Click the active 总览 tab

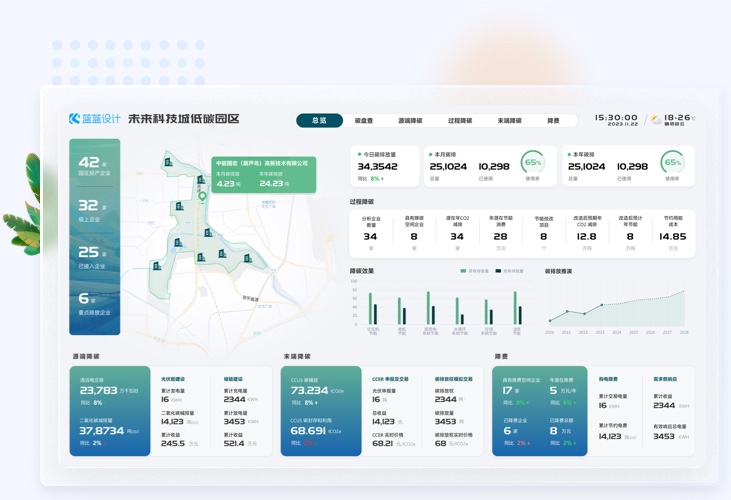[x=319, y=121]
